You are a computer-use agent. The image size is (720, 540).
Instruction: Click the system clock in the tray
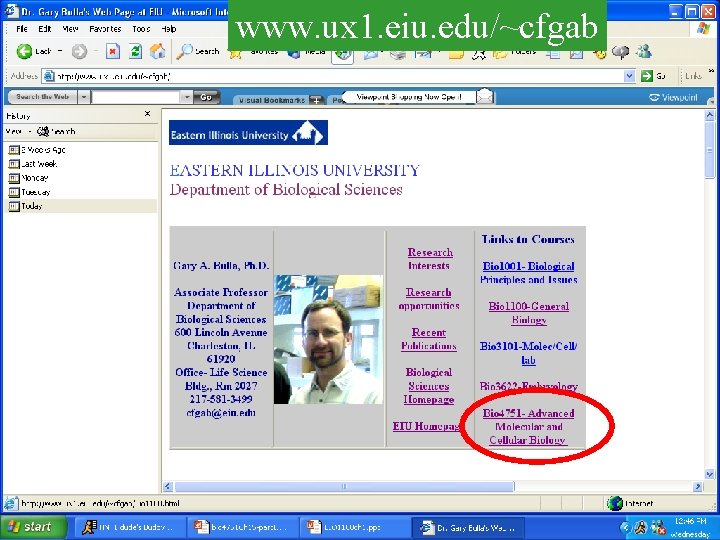coord(690,527)
